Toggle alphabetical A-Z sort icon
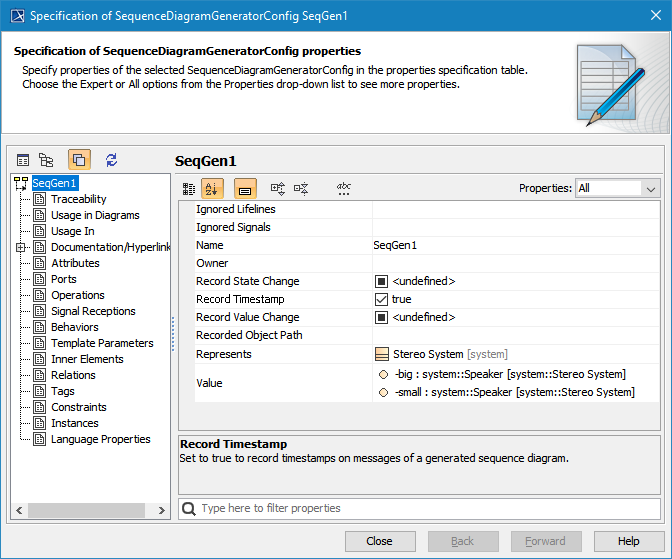672x559 pixels. click(212, 188)
